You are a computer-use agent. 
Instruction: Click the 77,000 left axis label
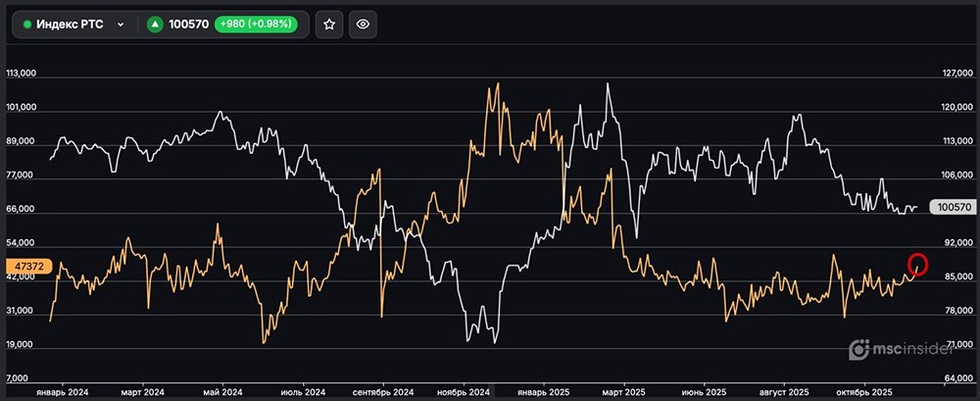pyautogui.click(x=21, y=175)
